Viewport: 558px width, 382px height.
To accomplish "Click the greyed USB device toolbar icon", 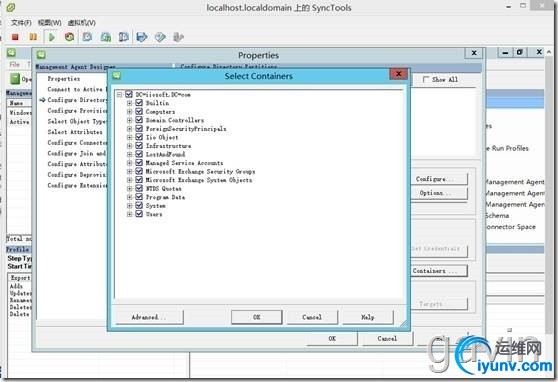I will click(x=178, y=37).
